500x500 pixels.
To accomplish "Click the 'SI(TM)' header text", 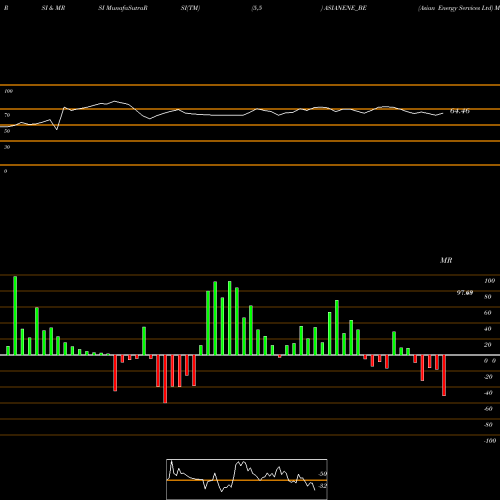I will pos(190,8).
